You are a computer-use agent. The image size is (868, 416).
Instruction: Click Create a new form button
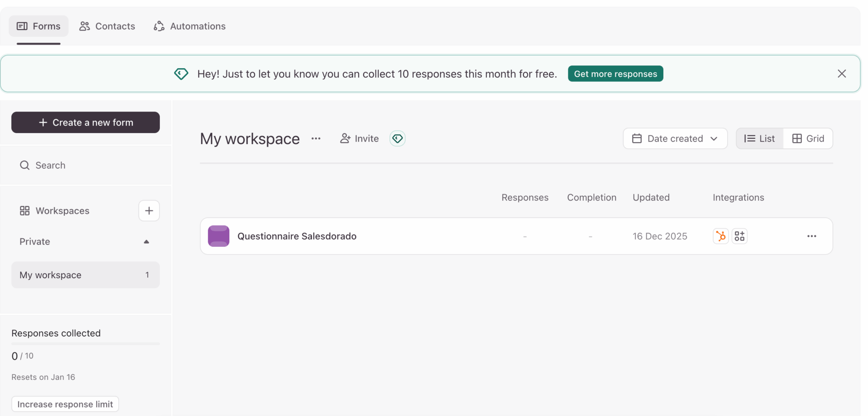[x=86, y=123]
